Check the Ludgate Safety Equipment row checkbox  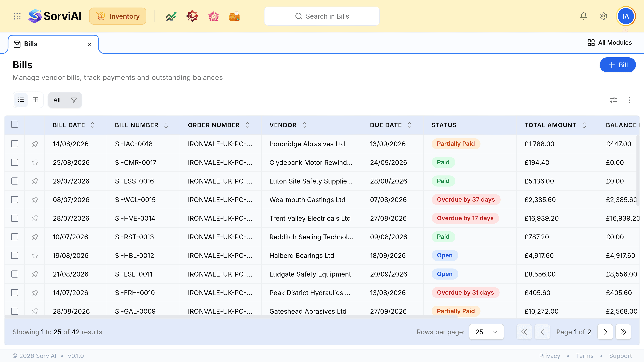(x=15, y=274)
